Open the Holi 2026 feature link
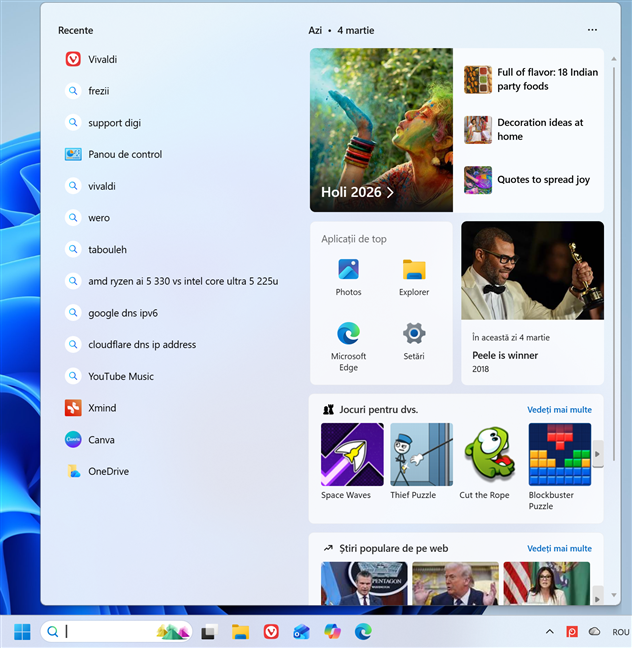The image size is (632, 648). pos(357,192)
